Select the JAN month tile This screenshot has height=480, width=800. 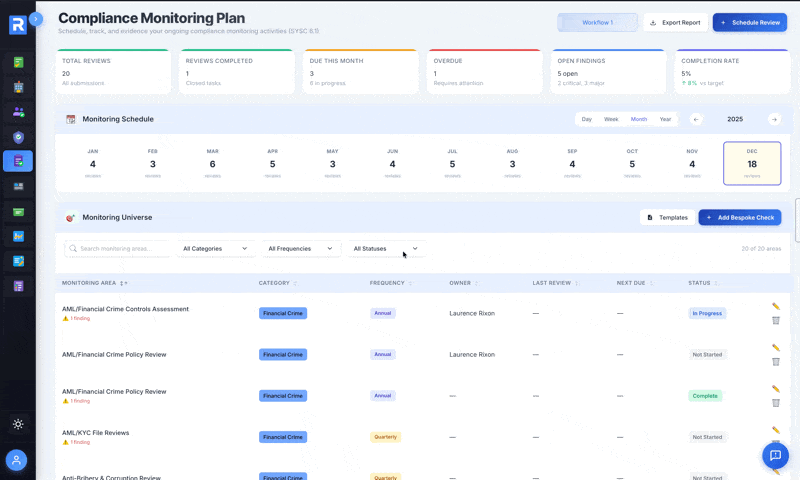(92, 163)
